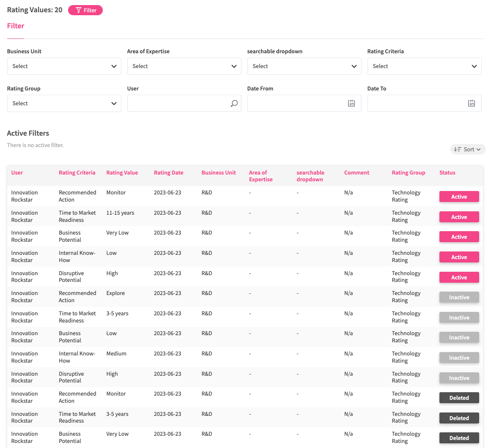
Task: Open the Date To calendar icon
Action: 471,104
